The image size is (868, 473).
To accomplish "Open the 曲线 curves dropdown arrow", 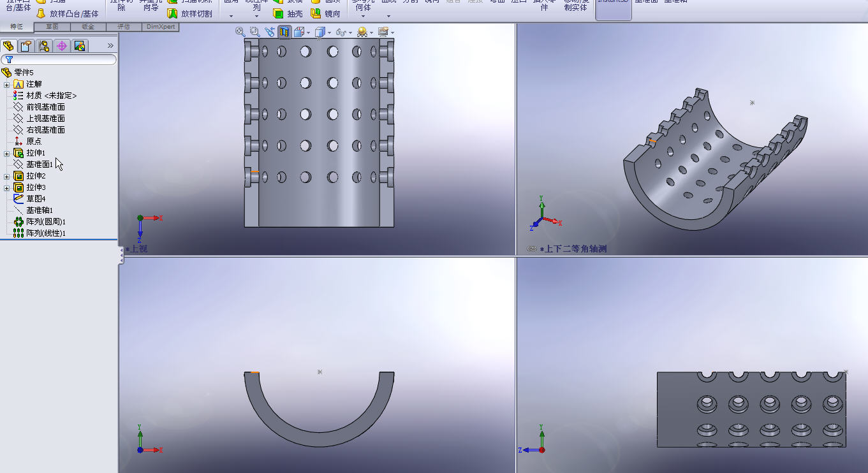I will click(388, 16).
